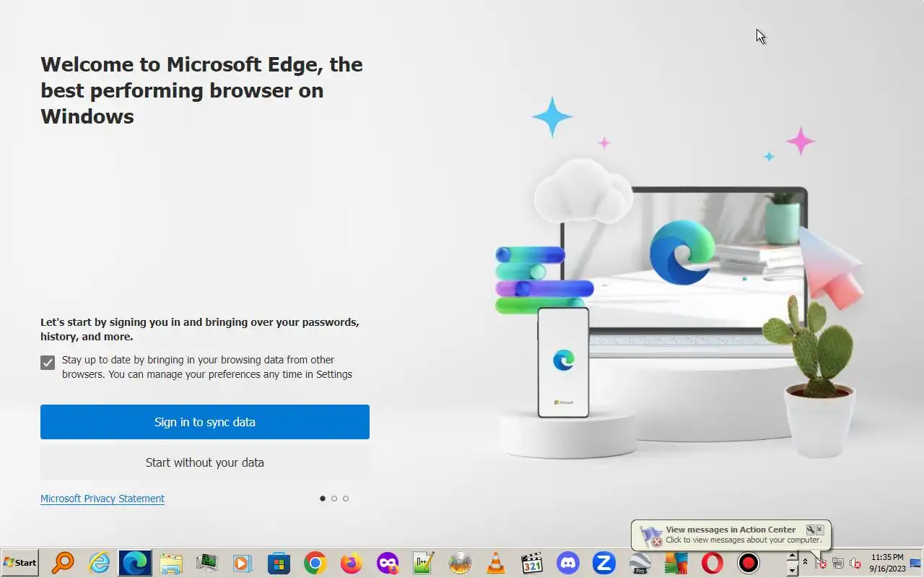Image resolution: width=924 pixels, height=578 pixels.
Task: Click the Show desktop button
Action: [916, 563]
